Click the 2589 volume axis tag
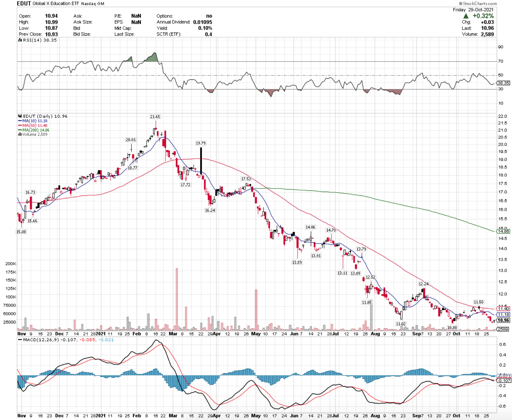Viewport: 512px width, 420px height. (x=503, y=329)
